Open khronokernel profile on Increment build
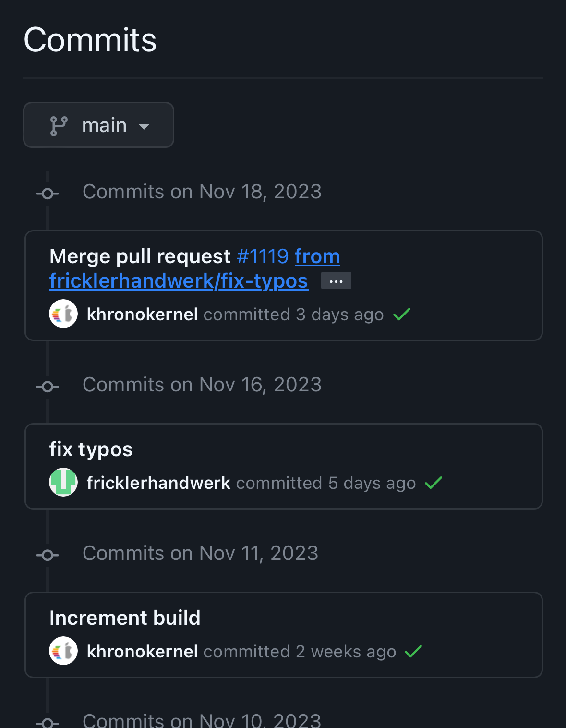 142,652
